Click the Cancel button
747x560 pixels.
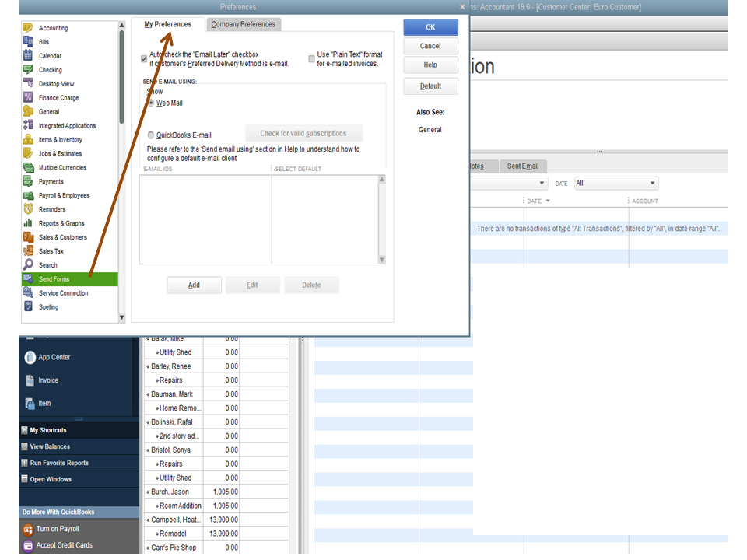(430, 46)
